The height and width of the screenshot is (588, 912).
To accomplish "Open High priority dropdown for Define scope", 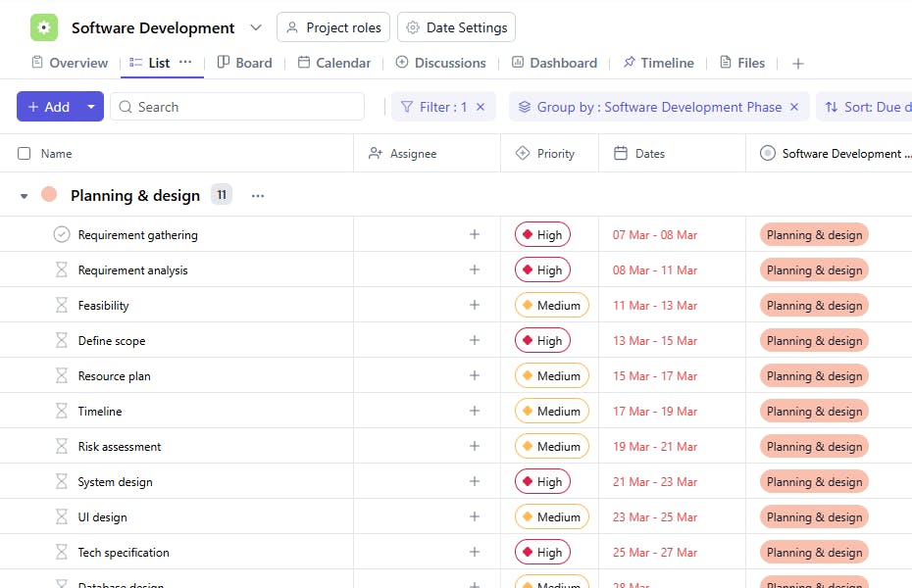I will point(542,341).
